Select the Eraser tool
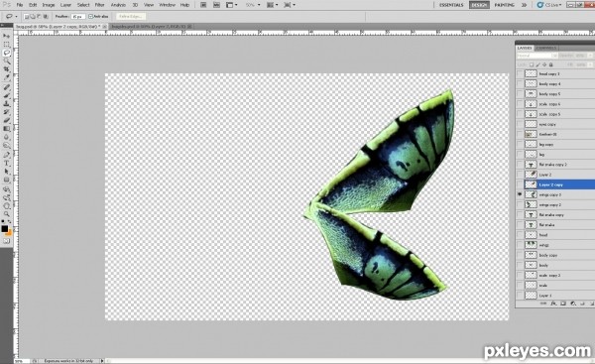This screenshot has height=364, width=595. 7,120
